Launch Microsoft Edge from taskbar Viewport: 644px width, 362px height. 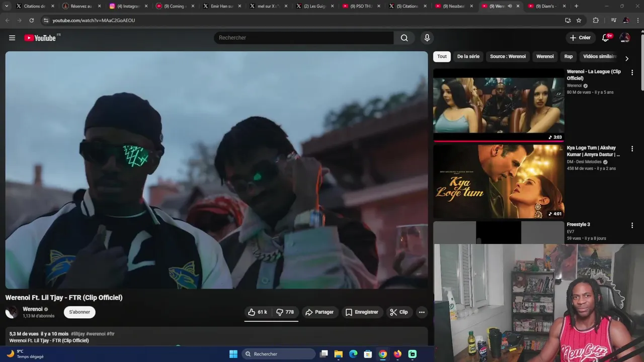353,354
